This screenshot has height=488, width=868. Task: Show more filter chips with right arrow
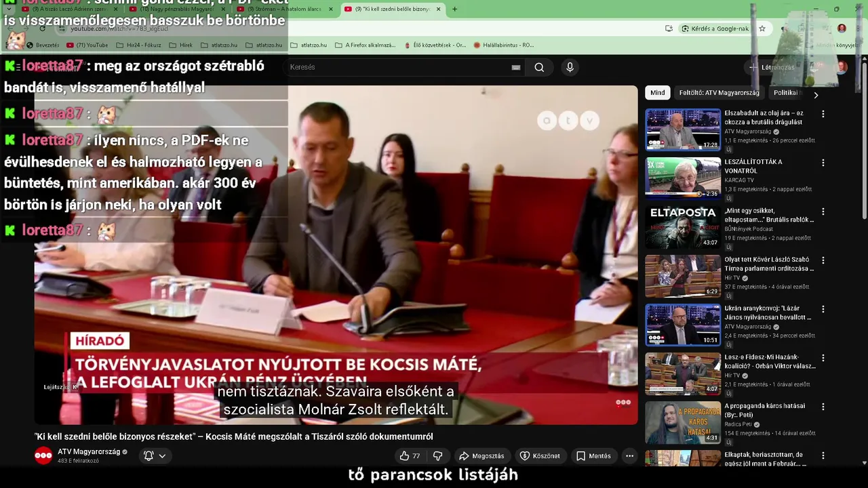pos(816,96)
